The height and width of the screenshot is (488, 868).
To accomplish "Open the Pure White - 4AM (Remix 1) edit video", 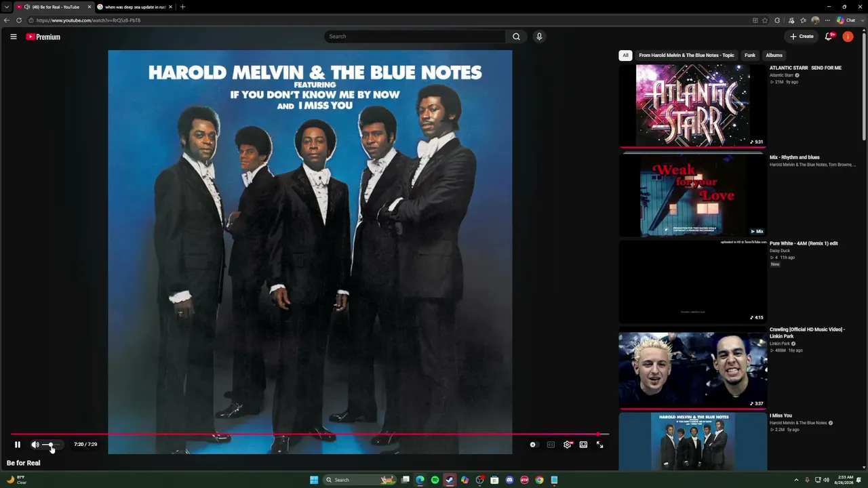I will [804, 243].
